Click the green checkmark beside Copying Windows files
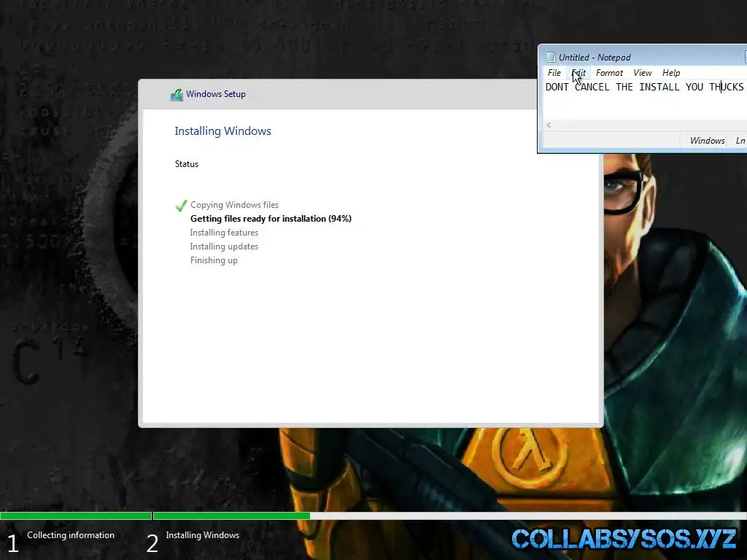Screen dimensions: 747x560 coord(181,205)
